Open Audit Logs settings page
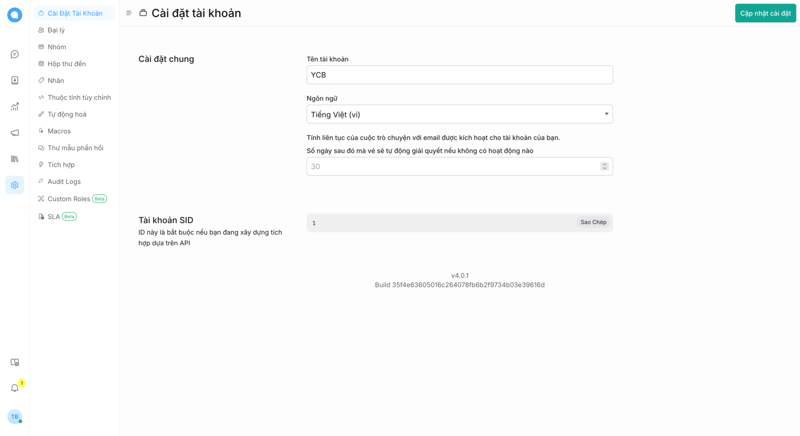 (64, 181)
